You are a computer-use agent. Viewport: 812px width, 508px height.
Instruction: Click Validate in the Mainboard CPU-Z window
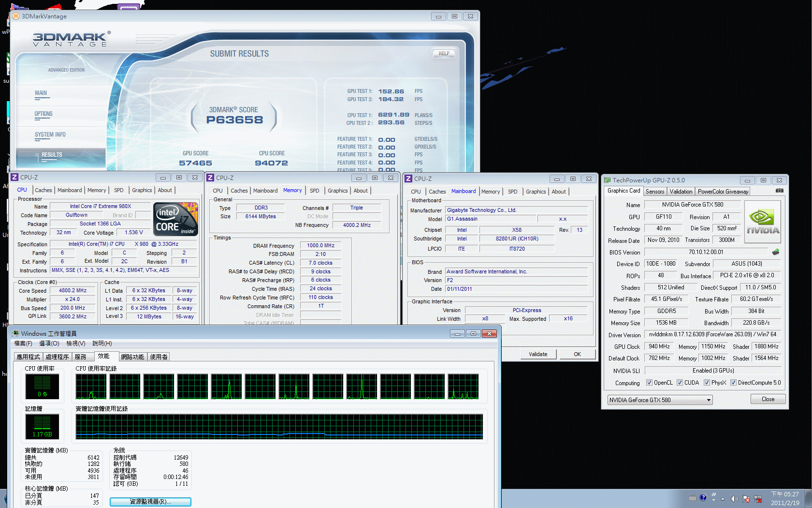538,354
